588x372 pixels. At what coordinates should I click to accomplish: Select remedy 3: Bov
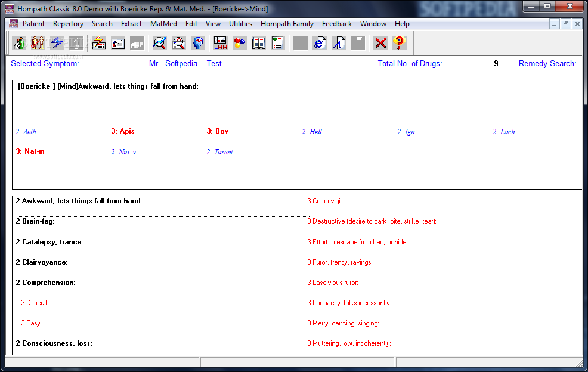(218, 131)
